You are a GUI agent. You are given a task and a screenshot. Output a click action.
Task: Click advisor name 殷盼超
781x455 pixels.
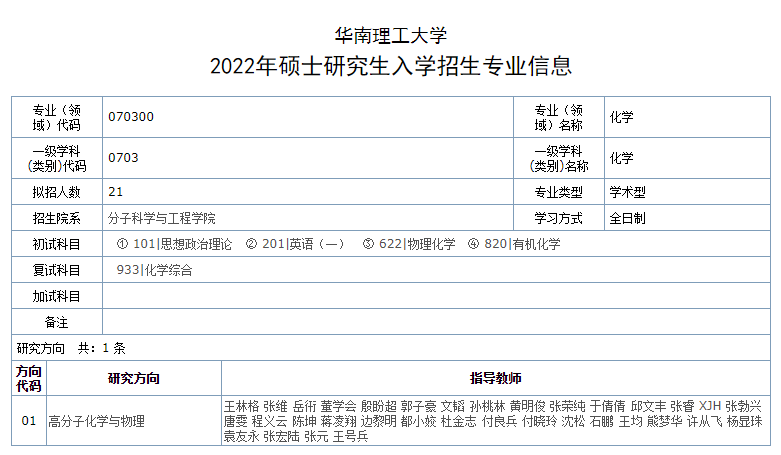tap(379, 406)
